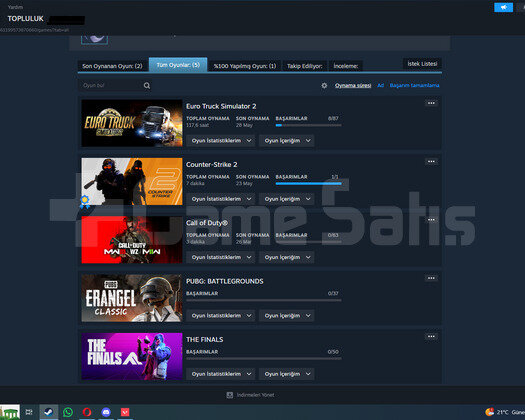Click the PUBG Erangel Classic cover image
This screenshot has width=525, height=420.
tap(132, 298)
